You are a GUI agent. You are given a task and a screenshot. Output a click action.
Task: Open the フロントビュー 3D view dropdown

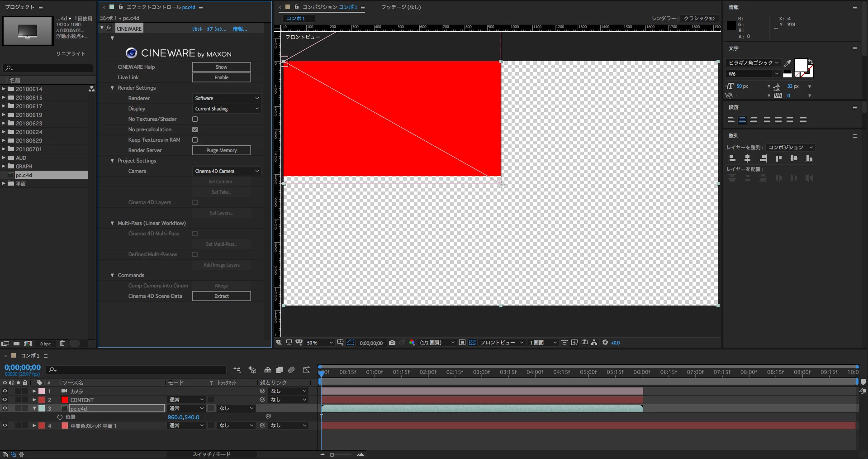[x=502, y=343]
